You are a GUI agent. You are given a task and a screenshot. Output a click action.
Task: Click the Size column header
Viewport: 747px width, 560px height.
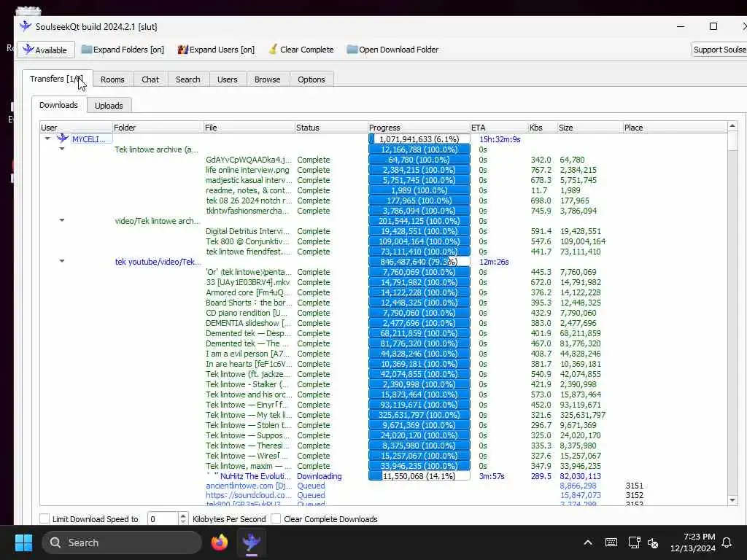pyautogui.click(x=589, y=128)
